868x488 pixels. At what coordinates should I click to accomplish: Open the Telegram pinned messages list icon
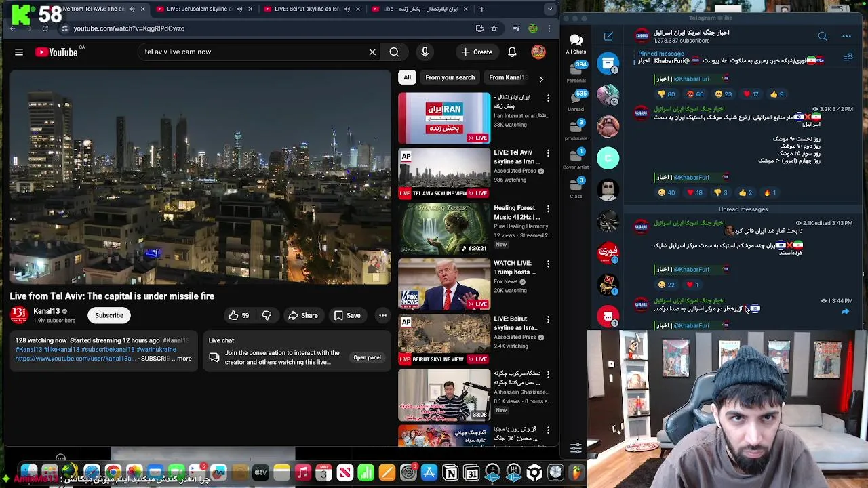pyautogui.click(x=848, y=58)
